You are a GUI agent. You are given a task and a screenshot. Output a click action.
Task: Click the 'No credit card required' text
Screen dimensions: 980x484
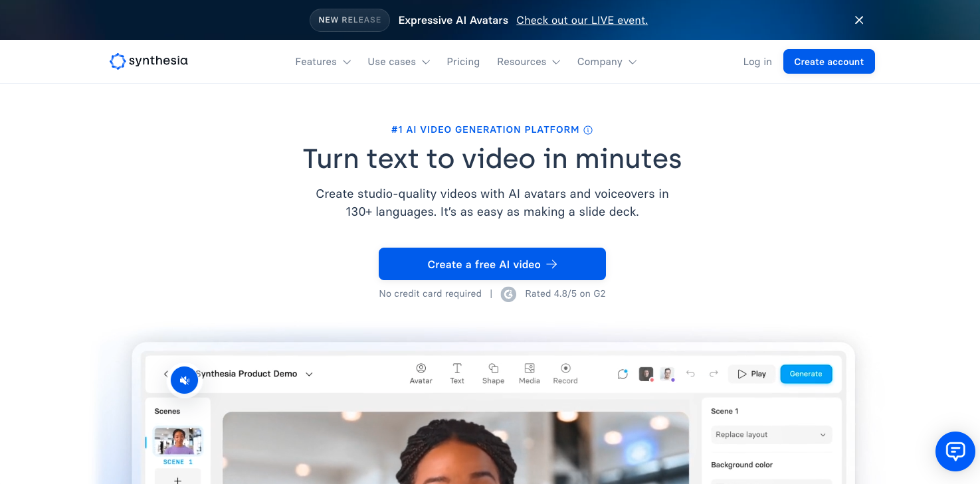[x=431, y=293]
